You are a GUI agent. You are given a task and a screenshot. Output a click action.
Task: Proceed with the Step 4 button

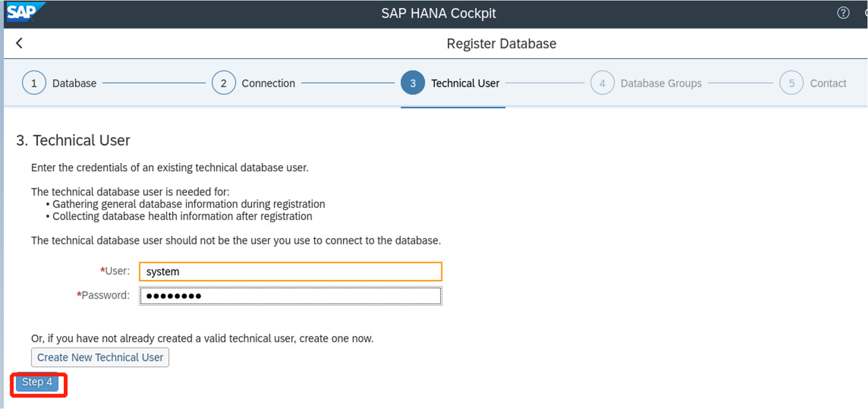click(37, 383)
